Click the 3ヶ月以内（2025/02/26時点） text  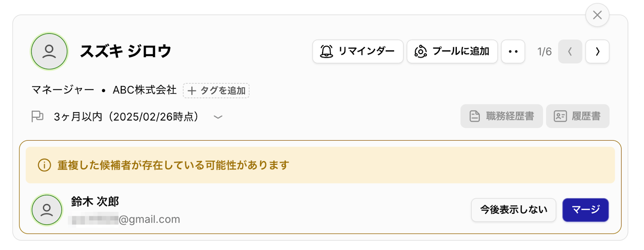click(126, 117)
